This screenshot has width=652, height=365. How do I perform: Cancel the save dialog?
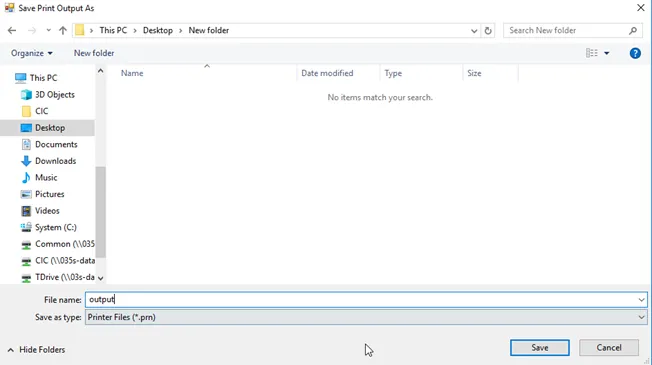[609, 348]
